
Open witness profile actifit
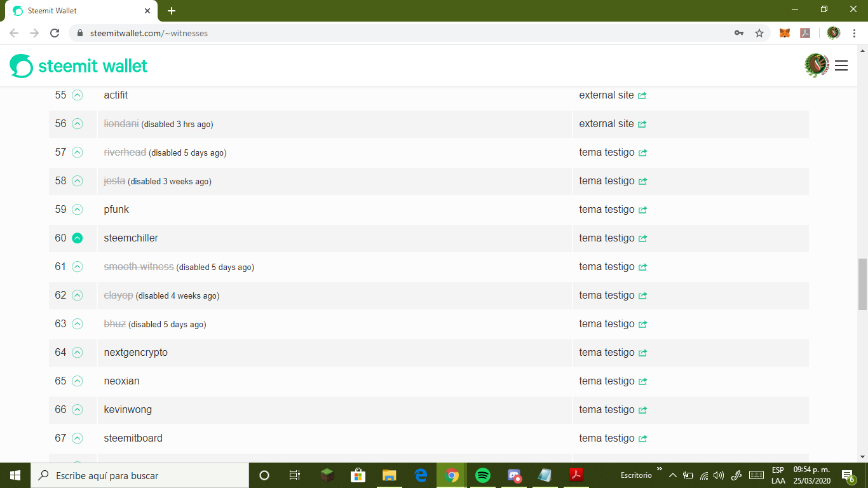point(116,95)
